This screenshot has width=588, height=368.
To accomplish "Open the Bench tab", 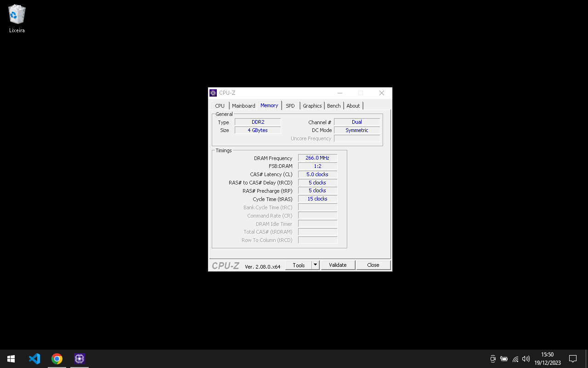I will tap(334, 106).
